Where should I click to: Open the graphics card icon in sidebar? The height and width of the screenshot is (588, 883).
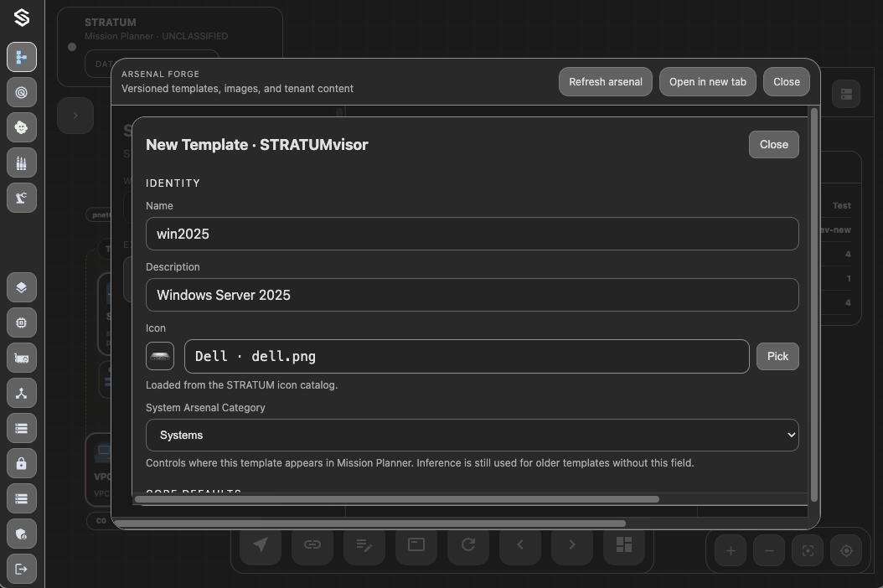[22, 358]
